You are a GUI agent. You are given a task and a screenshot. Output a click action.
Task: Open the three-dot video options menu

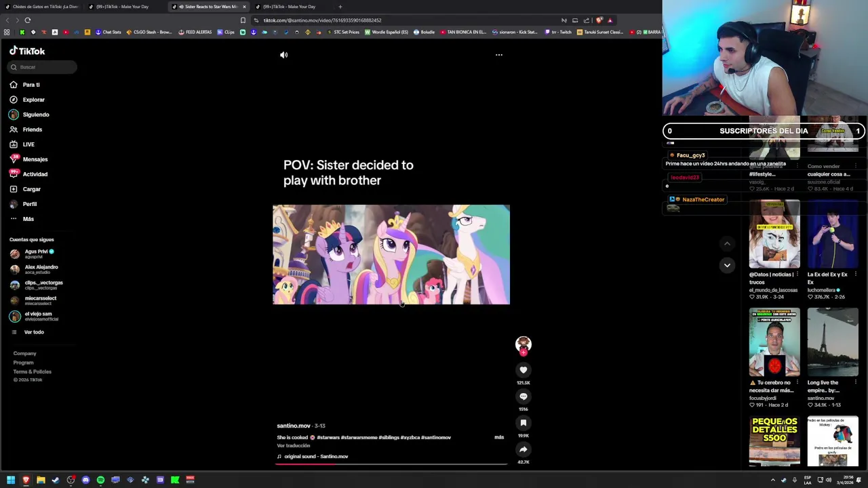499,55
